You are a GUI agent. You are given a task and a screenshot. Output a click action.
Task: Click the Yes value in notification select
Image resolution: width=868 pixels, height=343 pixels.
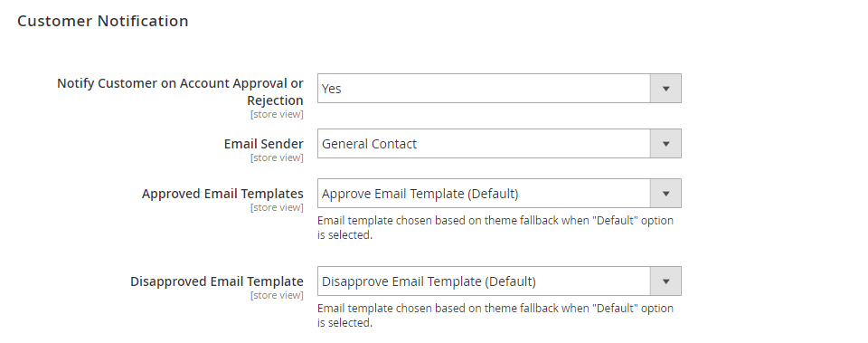point(331,89)
